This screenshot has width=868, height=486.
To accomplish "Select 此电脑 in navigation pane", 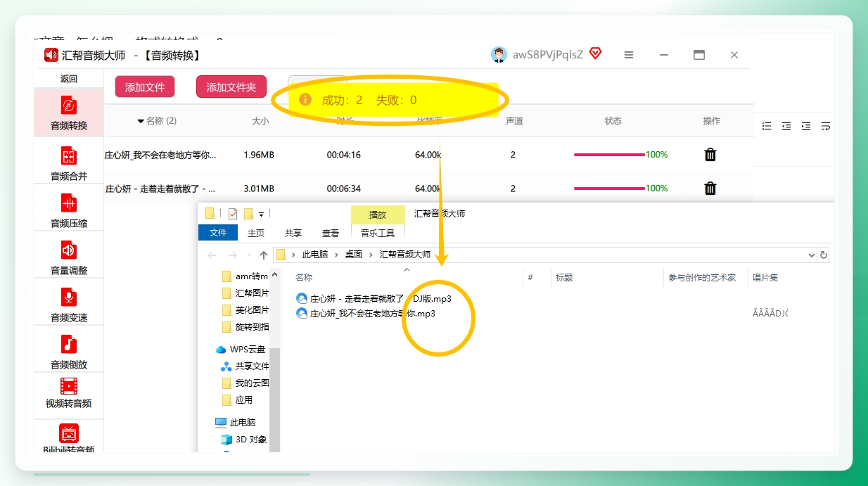I will tap(236, 423).
